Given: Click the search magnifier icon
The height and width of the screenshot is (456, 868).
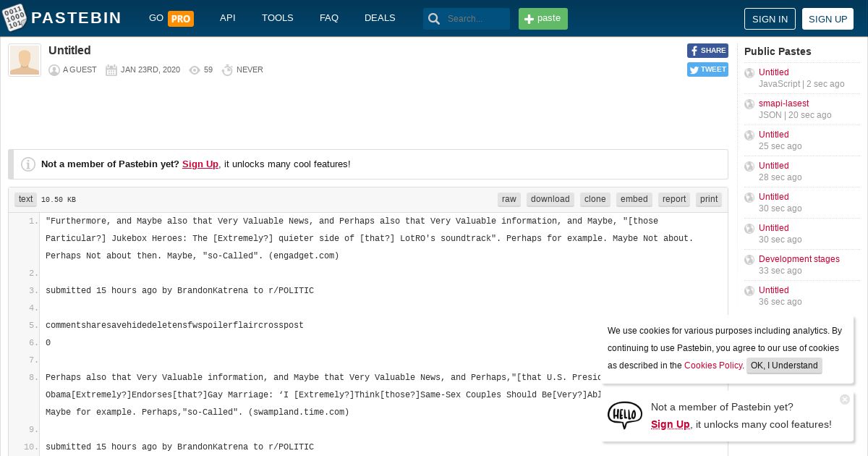Looking at the screenshot, I should click(x=434, y=19).
